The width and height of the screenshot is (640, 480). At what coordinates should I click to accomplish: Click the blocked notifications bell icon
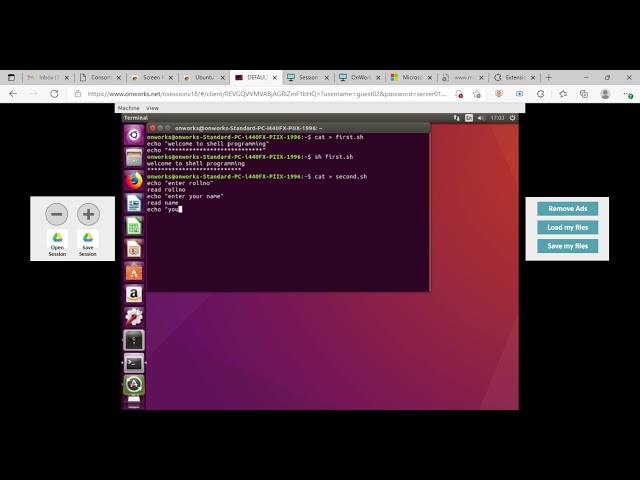pos(459,94)
